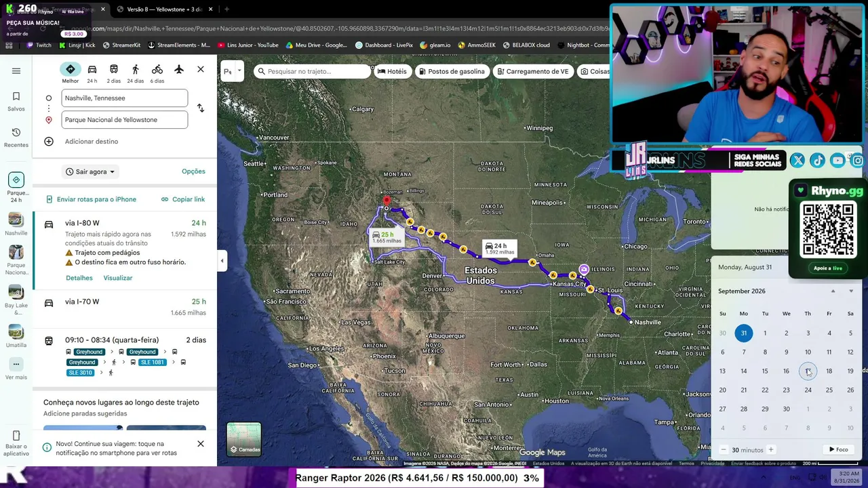This screenshot has width=868, height=488.
Task: Select the flight travel mode
Action: [179, 69]
